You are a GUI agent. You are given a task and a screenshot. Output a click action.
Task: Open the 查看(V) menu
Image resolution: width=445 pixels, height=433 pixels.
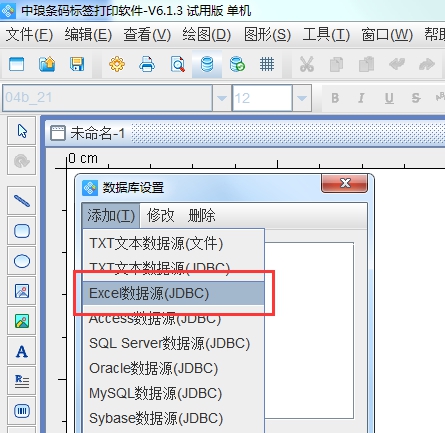pos(147,34)
